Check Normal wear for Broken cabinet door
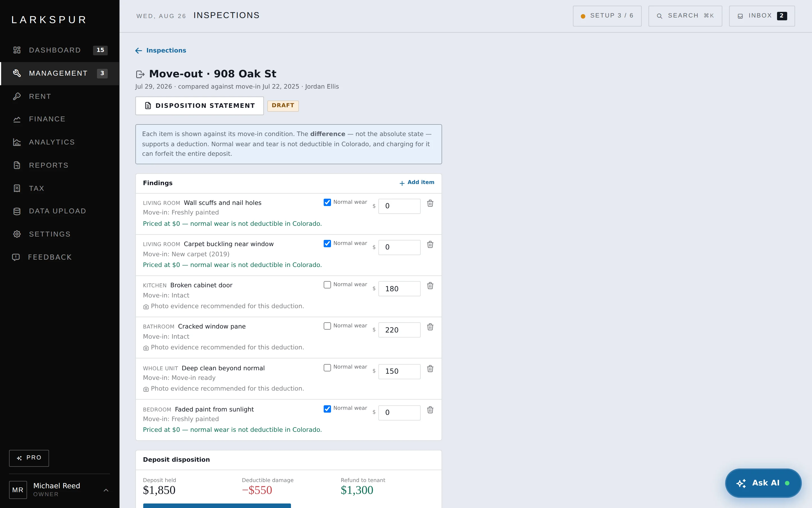The height and width of the screenshot is (508, 812). [x=327, y=284]
